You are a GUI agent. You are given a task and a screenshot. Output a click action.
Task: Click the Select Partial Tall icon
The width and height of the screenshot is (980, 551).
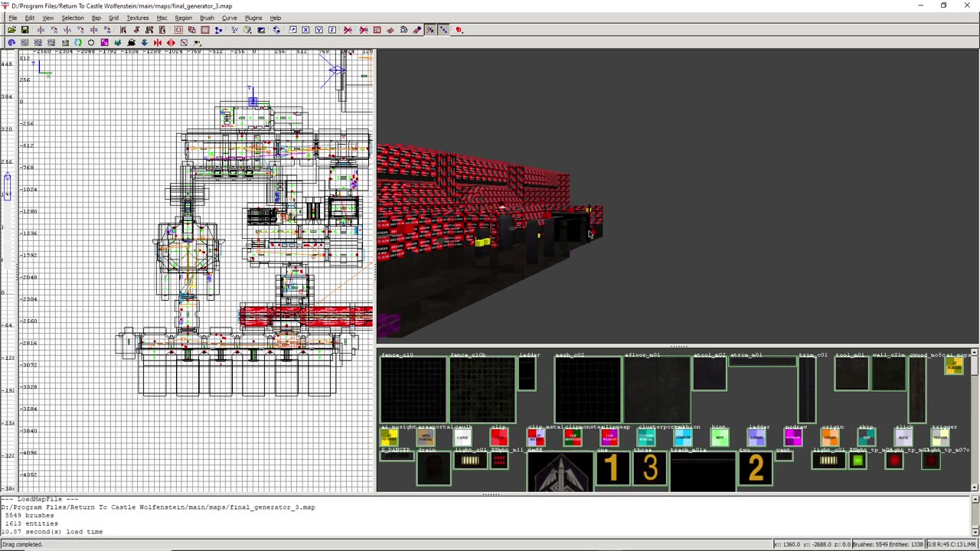click(x=149, y=30)
